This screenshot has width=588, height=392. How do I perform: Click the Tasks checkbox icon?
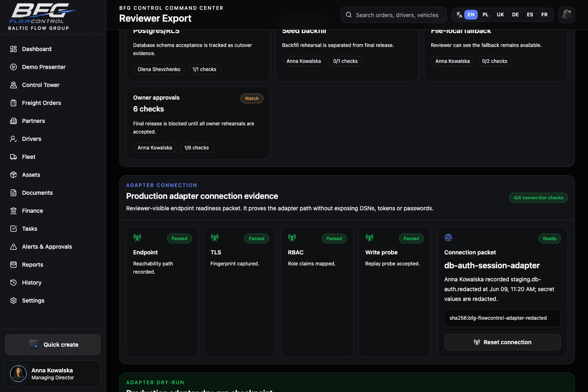13,229
